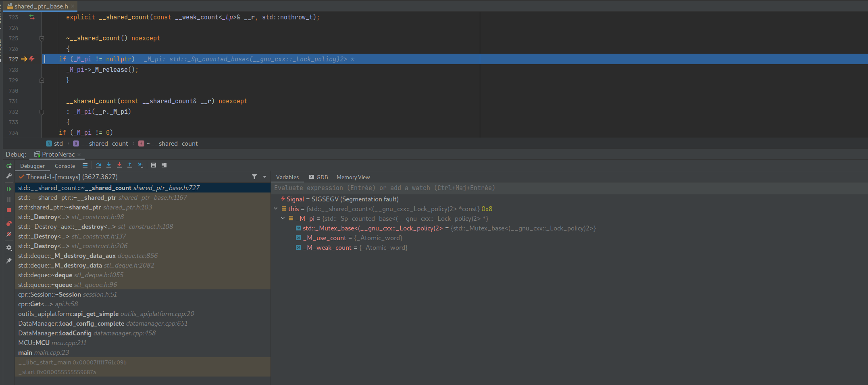Screen dimensions: 868x385
Task: Click the Rerun ProtoNerac icon
Action: (x=9, y=166)
